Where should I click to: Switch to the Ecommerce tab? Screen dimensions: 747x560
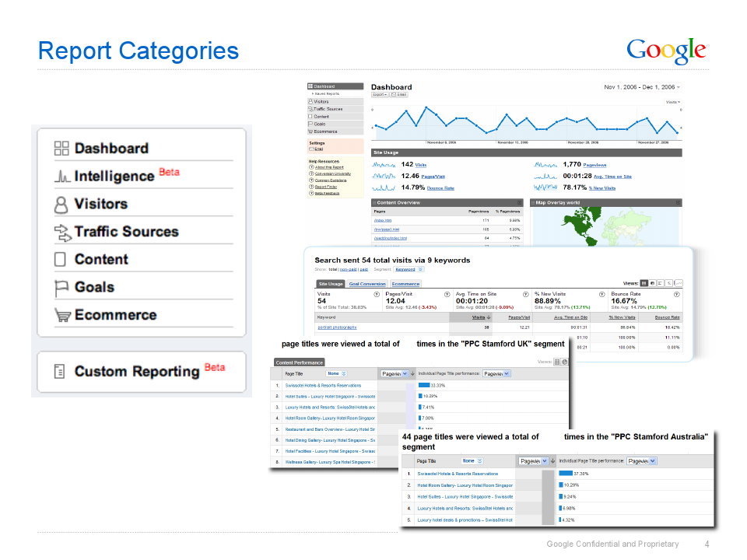coord(405,284)
